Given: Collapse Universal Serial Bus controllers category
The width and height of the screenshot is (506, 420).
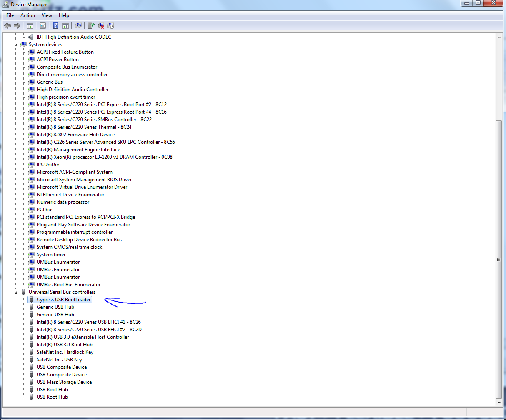Looking at the screenshot, I should (x=16, y=292).
